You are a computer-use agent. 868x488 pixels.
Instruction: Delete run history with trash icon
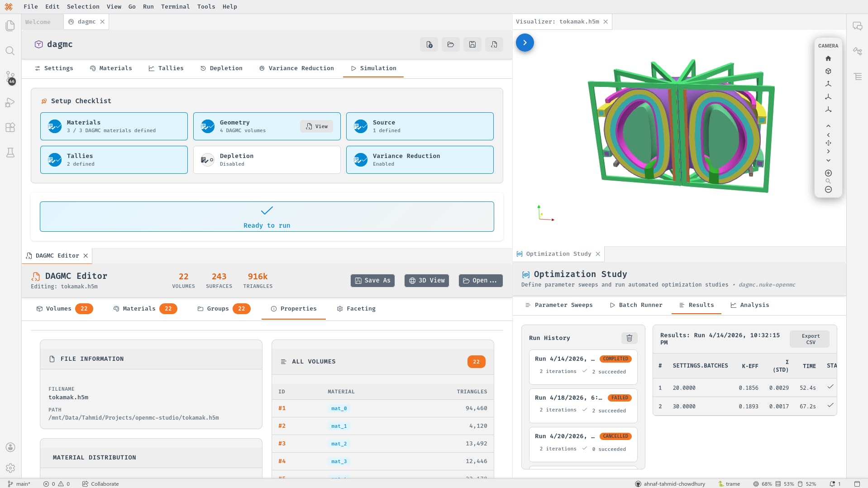pyautogui.click(x=629, y=338)
